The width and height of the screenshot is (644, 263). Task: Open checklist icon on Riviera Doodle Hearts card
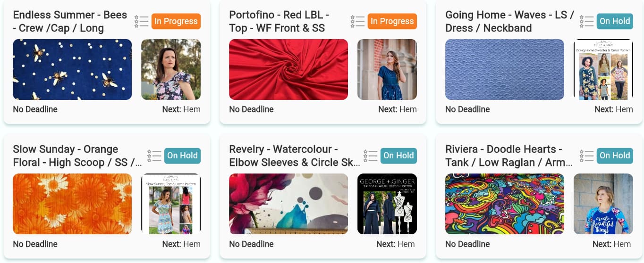586,156
